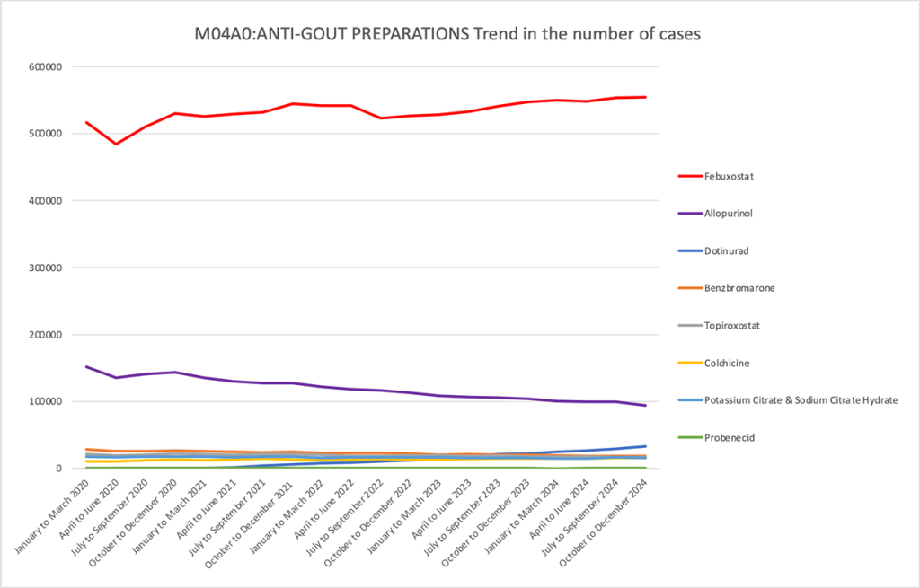Viewport: 920px width, 588px height.
Task: Click the 300000 y-axis label
Action: (x=44, y=268)
